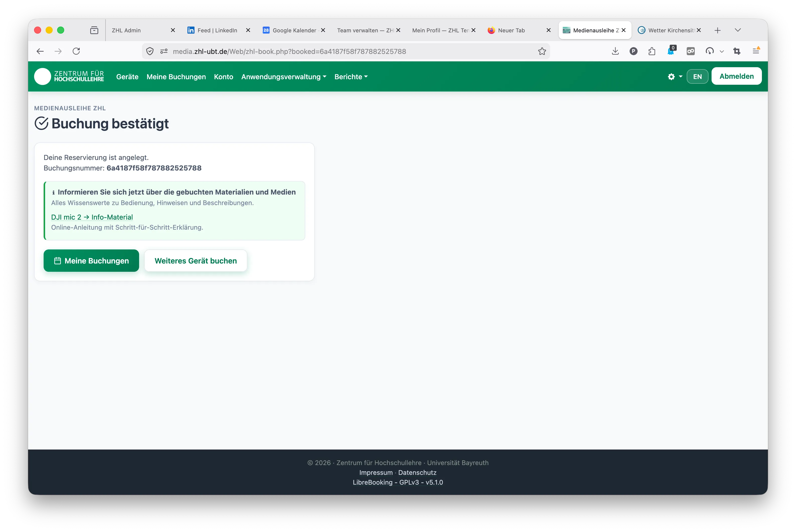Open Meine Buchungen in the navbar
796x532 pixels.
[x=176, y=77]
